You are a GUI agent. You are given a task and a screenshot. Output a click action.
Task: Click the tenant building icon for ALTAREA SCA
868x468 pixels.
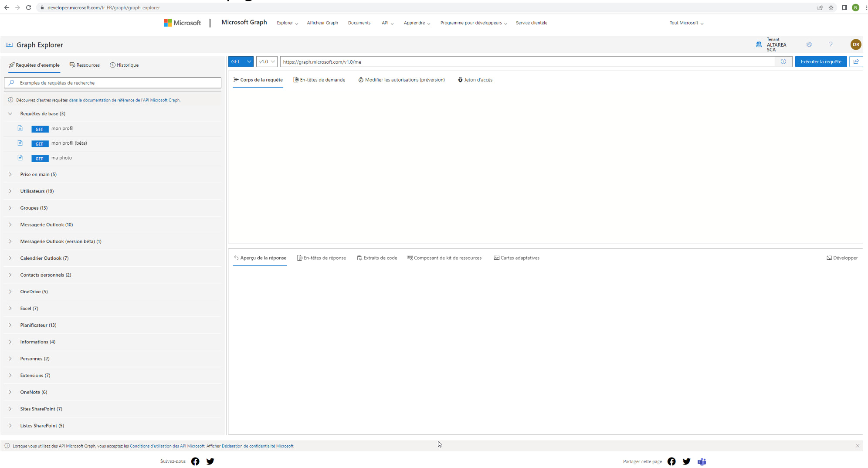[x=758, y=44]
